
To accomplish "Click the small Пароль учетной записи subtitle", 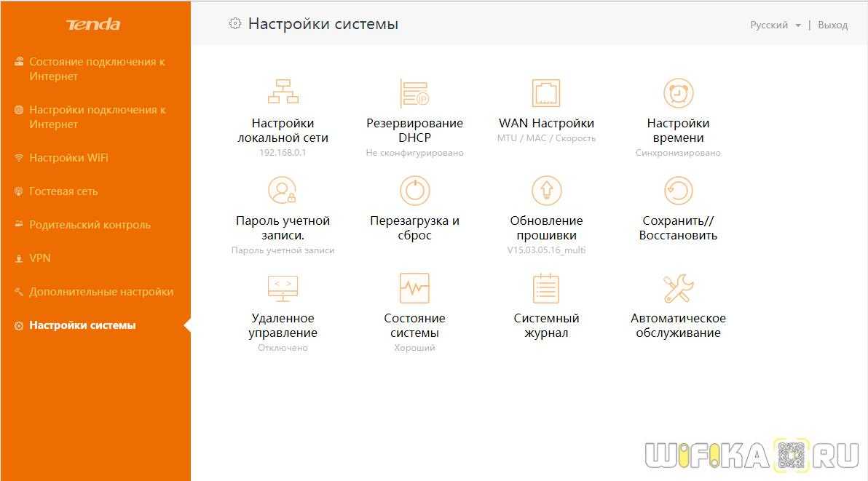I will (283, 250).
